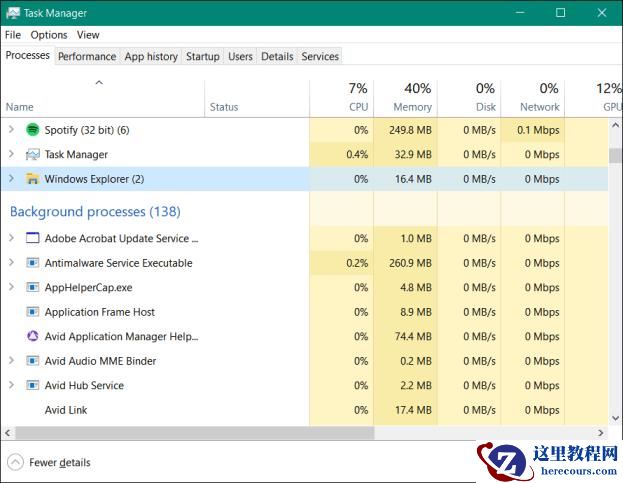Click the AppHelperCap.exe icon
Viewport: 623px width, 483px height.
pyautogui.click(x=33, y=287)
